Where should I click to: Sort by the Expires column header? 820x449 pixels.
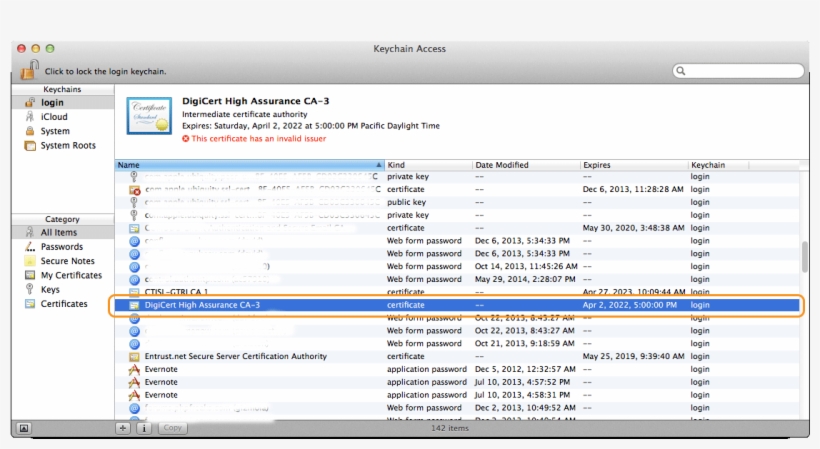click(x=634, y=165)
